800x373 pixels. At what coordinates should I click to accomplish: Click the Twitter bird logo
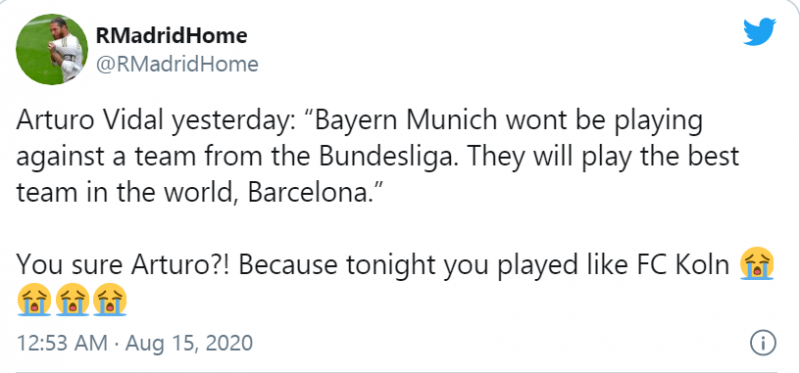point(759,32)
